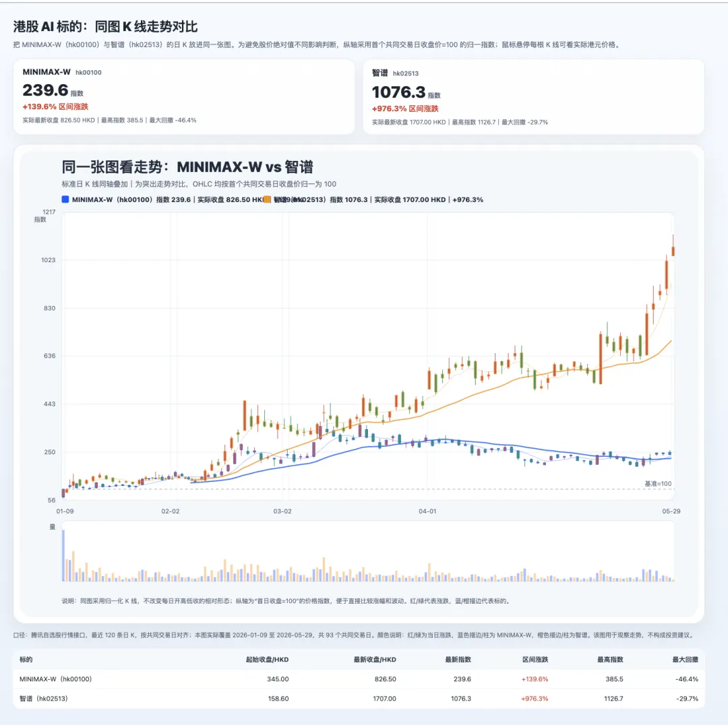Click x-axis date label 05-29

[x=671, y=511]
